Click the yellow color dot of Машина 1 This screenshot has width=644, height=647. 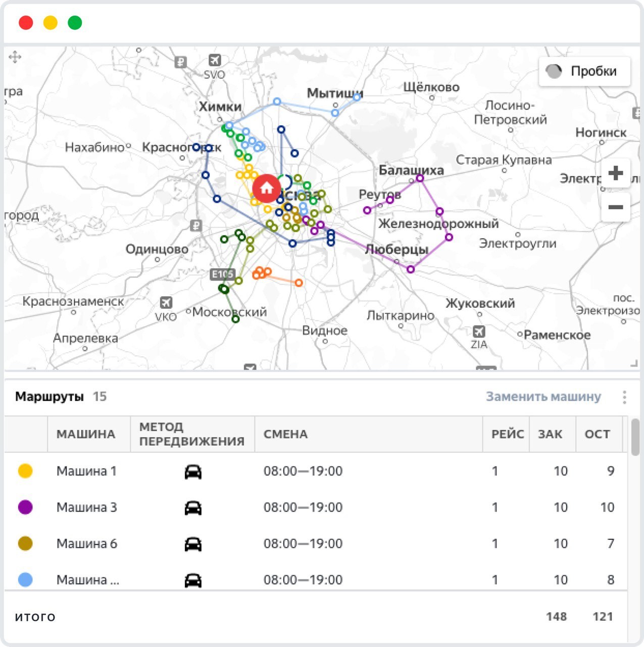(x=25, y=471)
